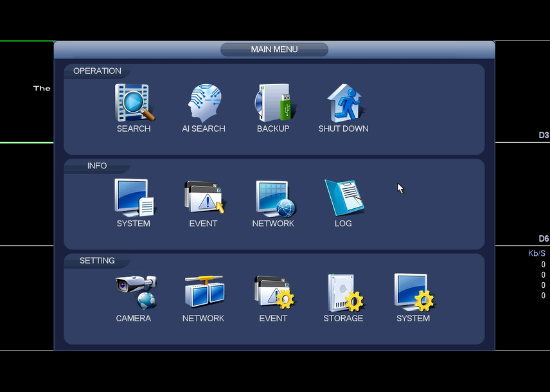Open NETWORK info globe icon in INFO section
The height and width of the screenshot is (392, 550).
[x=276, y=199]
